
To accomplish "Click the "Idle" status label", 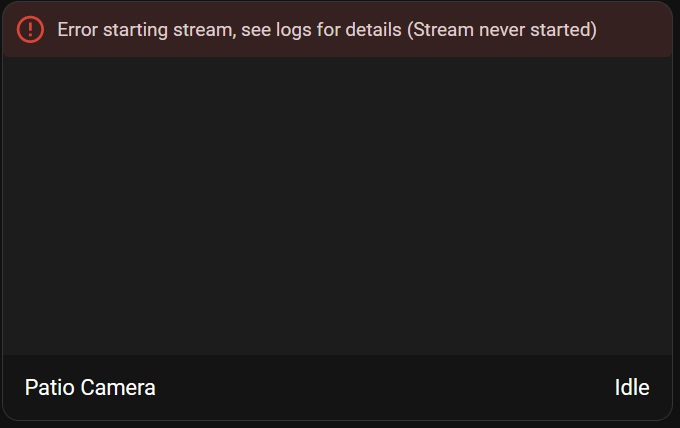I will [632, 388].
